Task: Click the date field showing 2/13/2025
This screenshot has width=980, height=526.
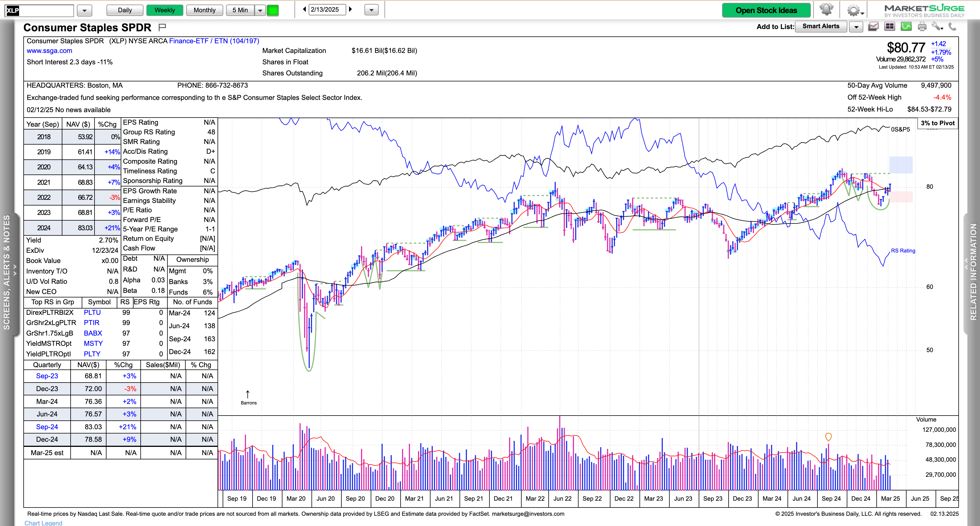Action: 327,9
